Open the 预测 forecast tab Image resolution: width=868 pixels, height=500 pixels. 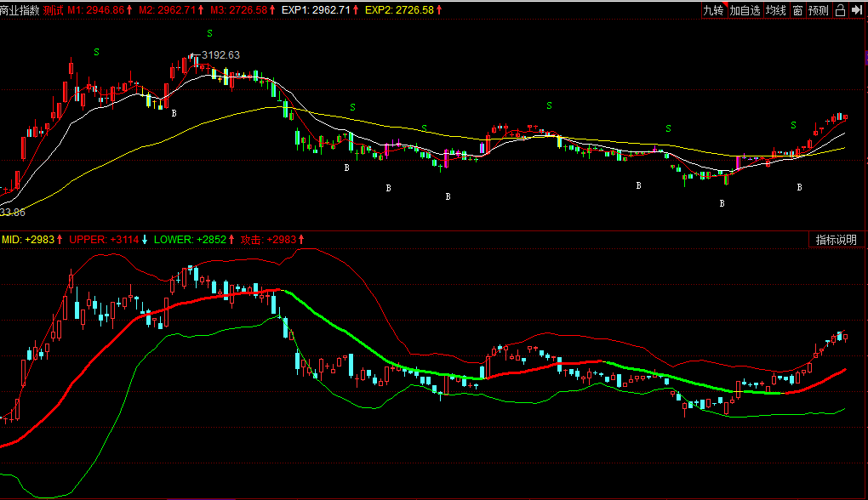tap(819, 10)
